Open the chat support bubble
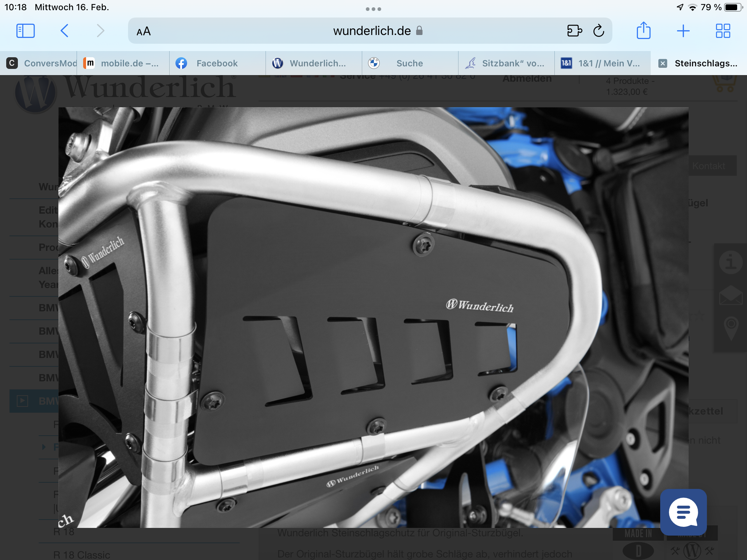This screenshot has width=747, height=560. click(x=683, y=512)
